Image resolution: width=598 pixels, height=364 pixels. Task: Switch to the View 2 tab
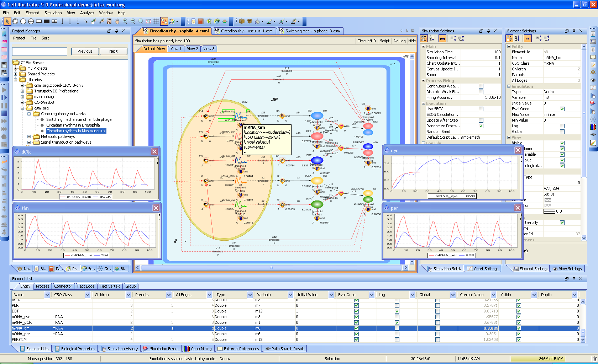click(x=192, y=49)
